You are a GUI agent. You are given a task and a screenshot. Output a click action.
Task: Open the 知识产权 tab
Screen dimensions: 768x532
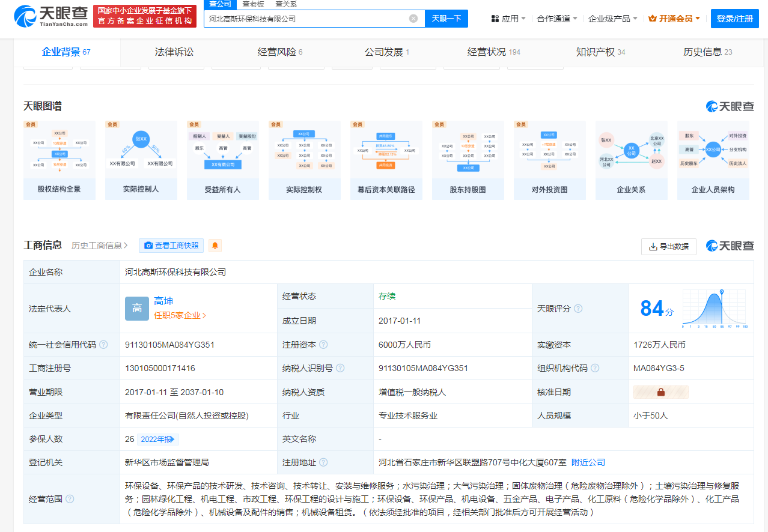(601, 52)
